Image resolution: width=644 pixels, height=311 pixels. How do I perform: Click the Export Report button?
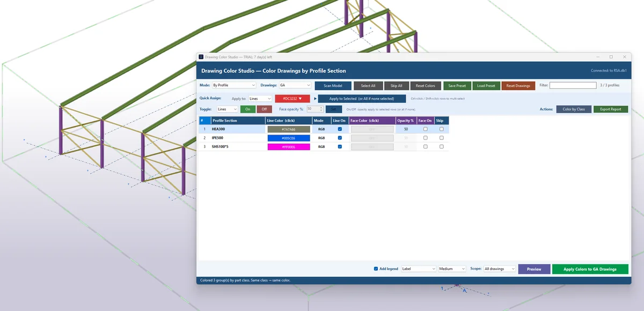tap(611, 109)
